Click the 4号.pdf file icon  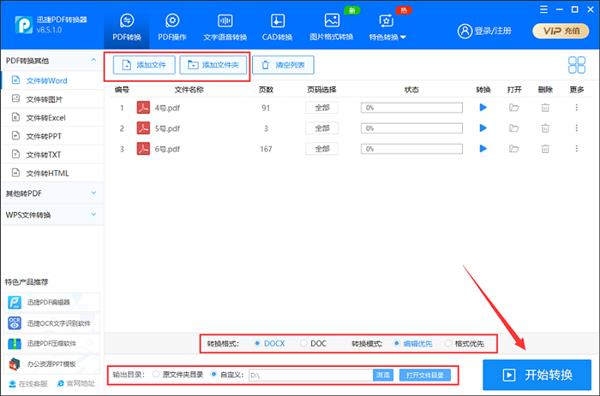point(143,108)
